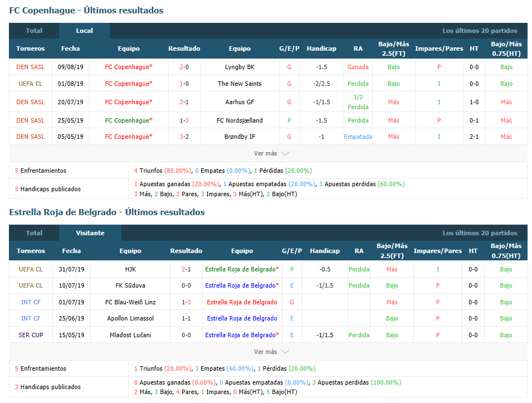Click '3 Handicaps publicados' summary label
532x403 pixels.
48,387
